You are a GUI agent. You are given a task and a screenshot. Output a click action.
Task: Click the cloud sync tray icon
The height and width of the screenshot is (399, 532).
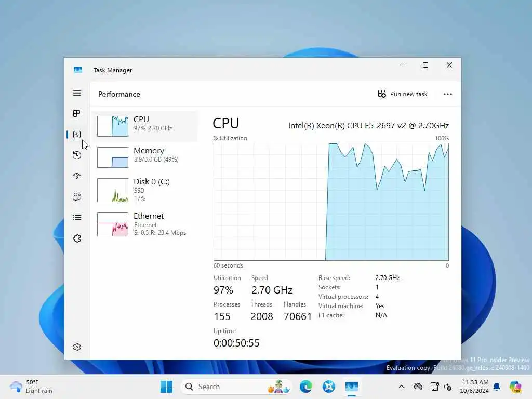point(418,387)
